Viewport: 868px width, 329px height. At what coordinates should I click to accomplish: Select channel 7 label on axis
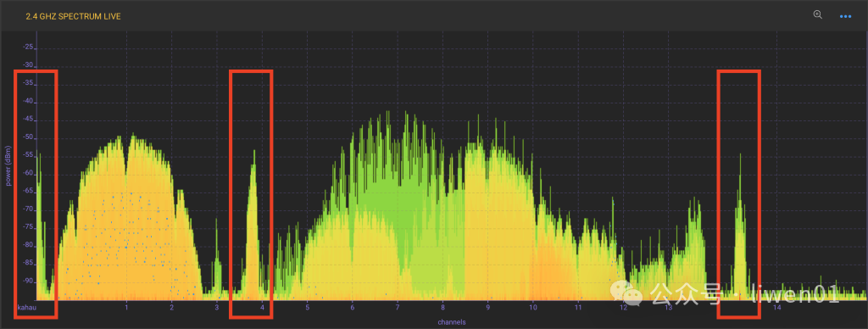(x=398, y=308)
